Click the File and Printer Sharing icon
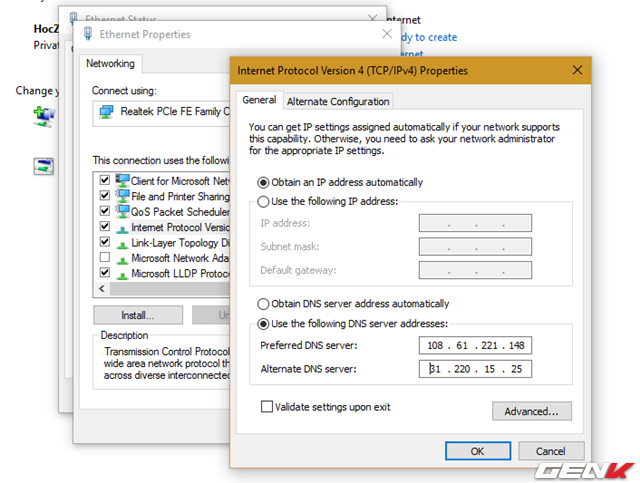The image size is (640, 483). click(x=122, y=196)
